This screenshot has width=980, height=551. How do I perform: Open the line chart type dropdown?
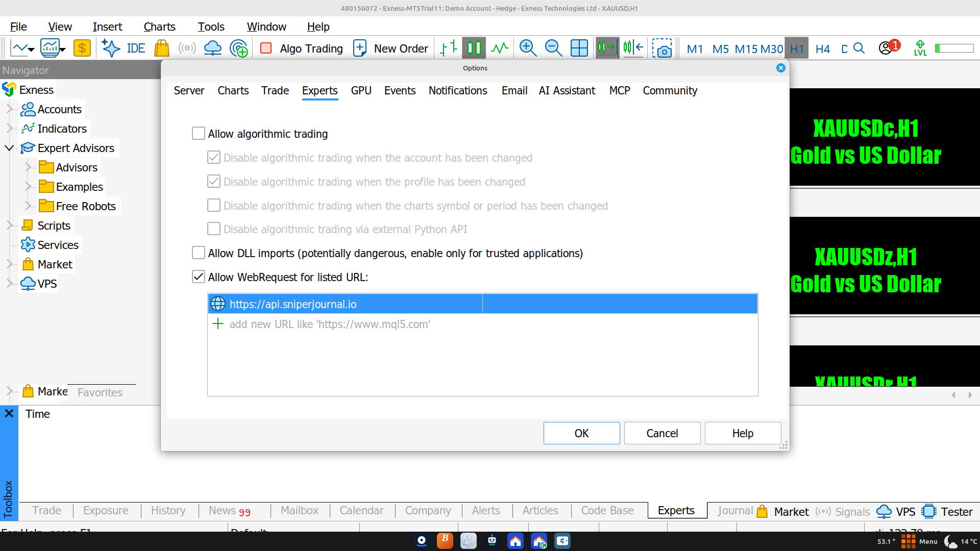click(x=23, y=48)
